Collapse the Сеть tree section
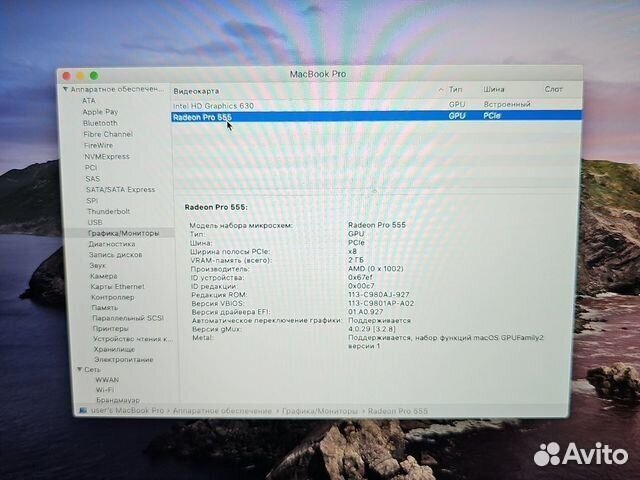 pyautogui.click(x=79, y=369)
